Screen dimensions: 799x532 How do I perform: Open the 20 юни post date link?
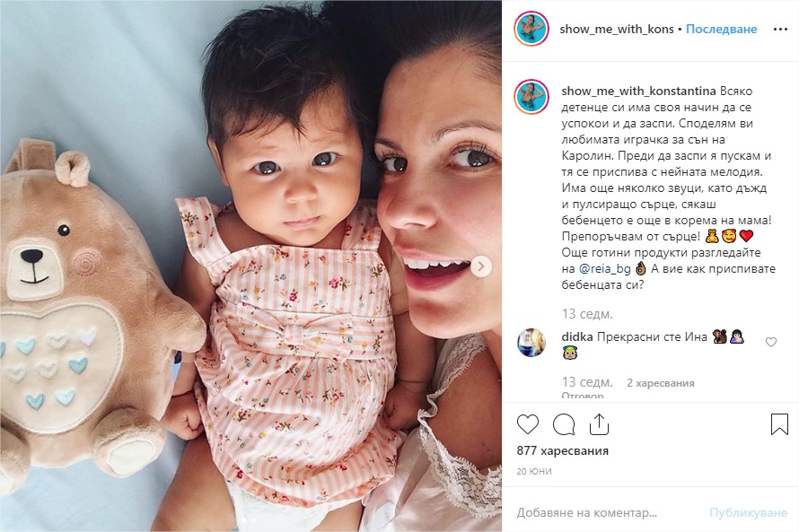(534, 471)
